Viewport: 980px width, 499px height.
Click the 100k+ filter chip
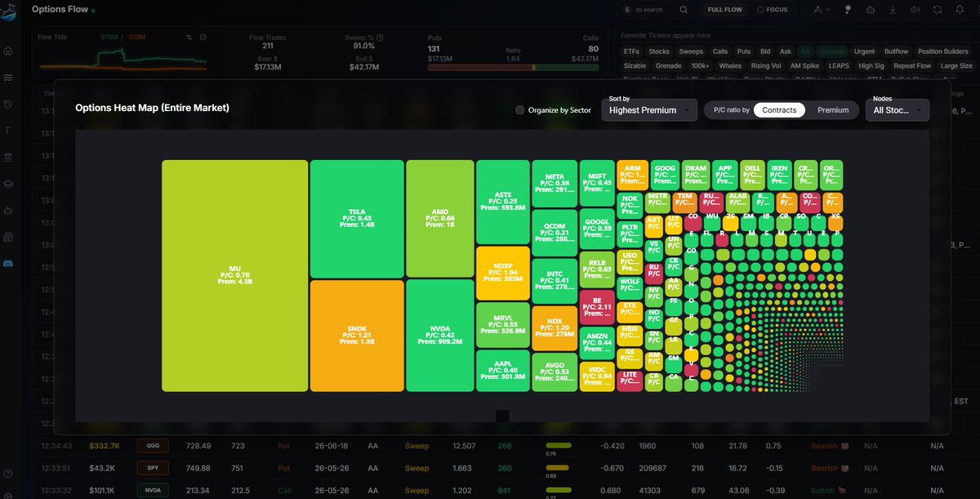[x=700, y=65]
